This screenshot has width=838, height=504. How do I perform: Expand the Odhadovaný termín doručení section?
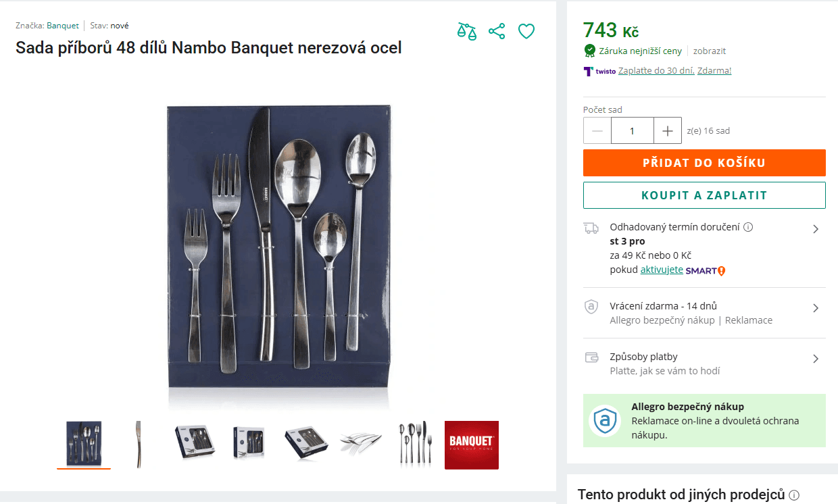pos(816,228)
